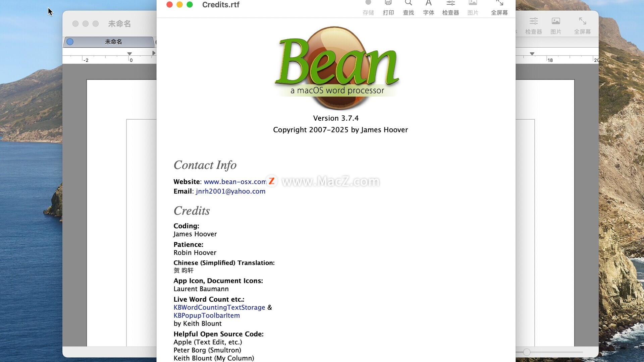Click indent marker on right ruler near 18

(x=532, y=54)
